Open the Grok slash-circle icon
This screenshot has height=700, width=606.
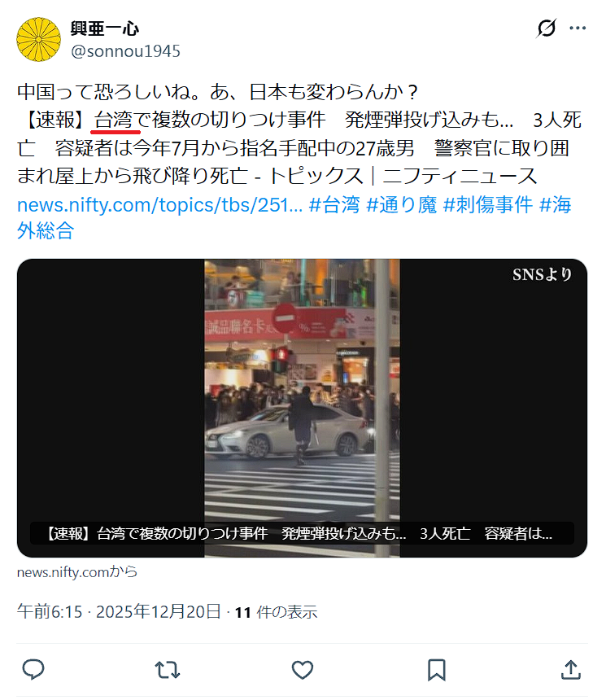(546, 28)
